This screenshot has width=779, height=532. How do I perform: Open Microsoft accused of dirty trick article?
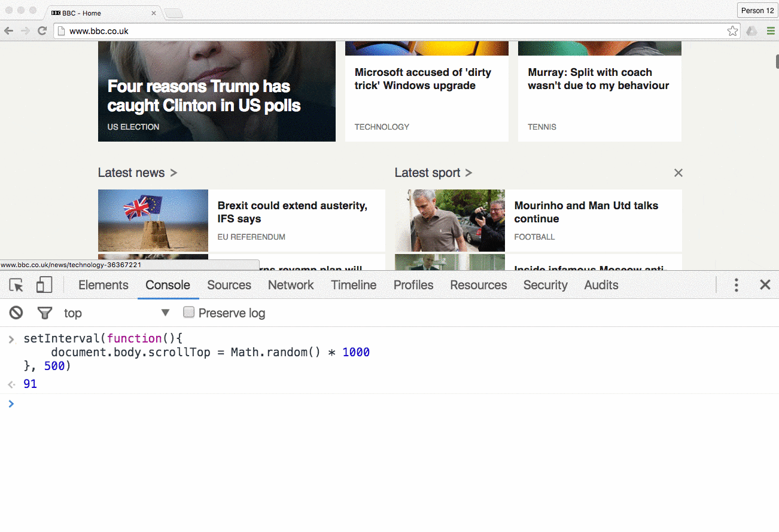(x=423, y=79)
